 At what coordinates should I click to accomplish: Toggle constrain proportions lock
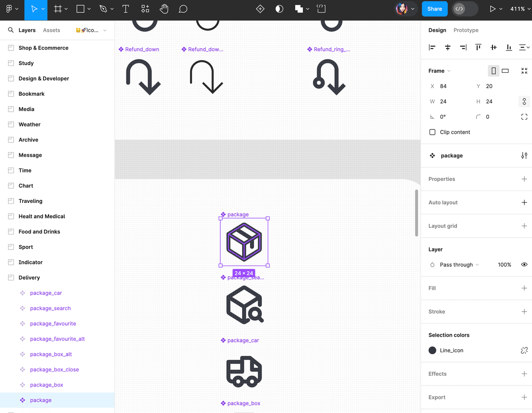(x=524, y=101)
